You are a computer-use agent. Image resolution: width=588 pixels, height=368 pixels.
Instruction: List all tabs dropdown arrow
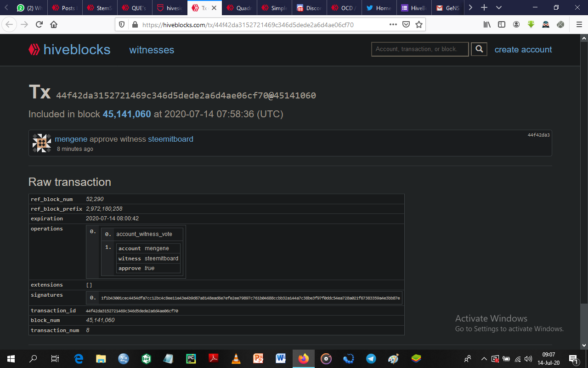tap(499, 8)
